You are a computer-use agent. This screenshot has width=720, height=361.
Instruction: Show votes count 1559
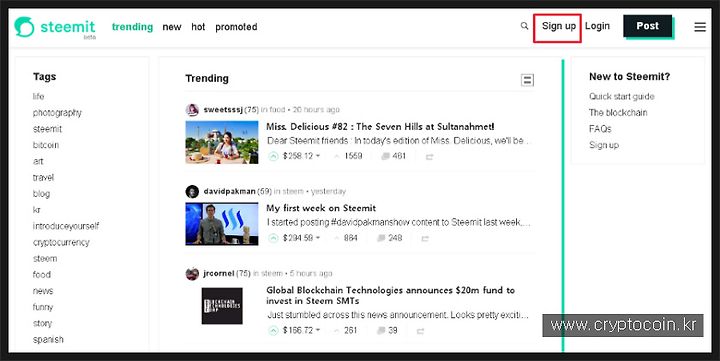pos(353,156)
